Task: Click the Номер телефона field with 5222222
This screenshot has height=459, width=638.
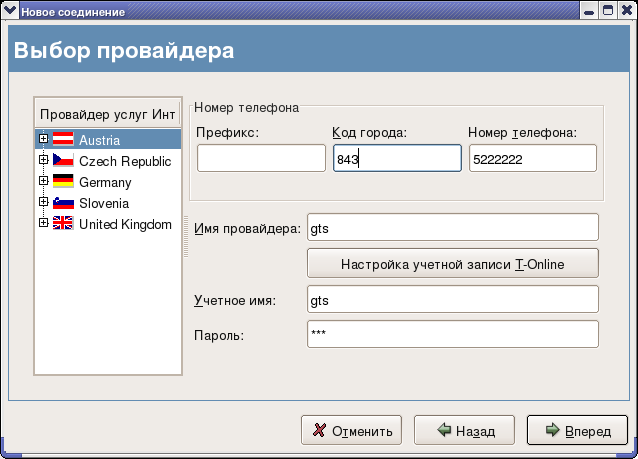Action: [x=533, y=158]
